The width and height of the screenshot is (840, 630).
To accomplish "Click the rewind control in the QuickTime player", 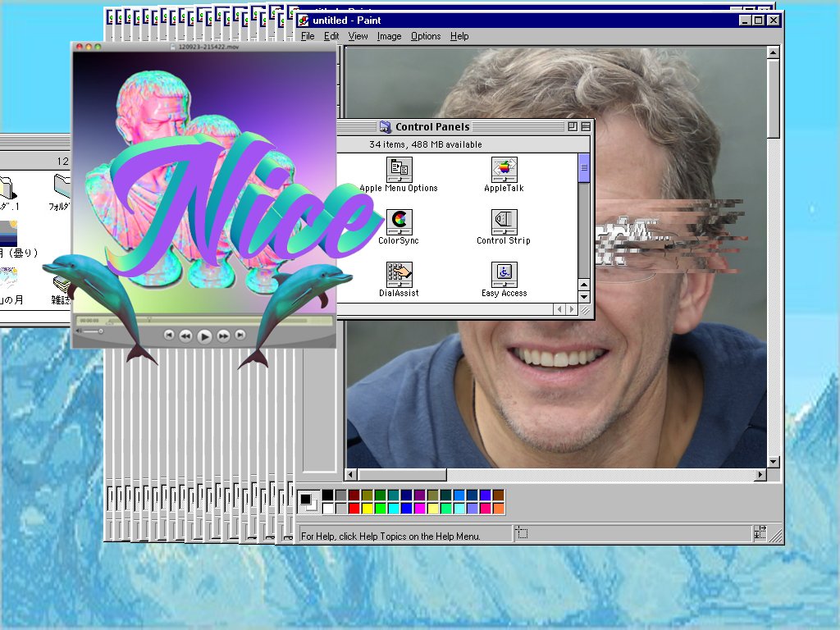I will [x=185, y=336].
